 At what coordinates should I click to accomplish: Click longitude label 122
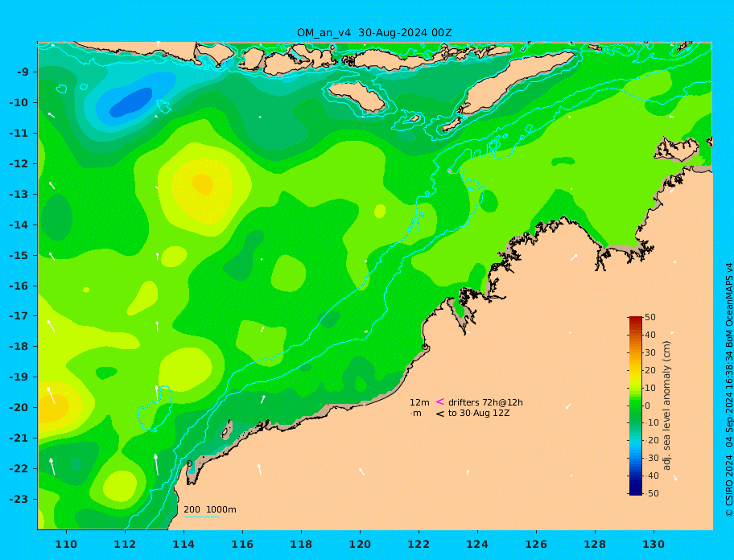(419, 545)
